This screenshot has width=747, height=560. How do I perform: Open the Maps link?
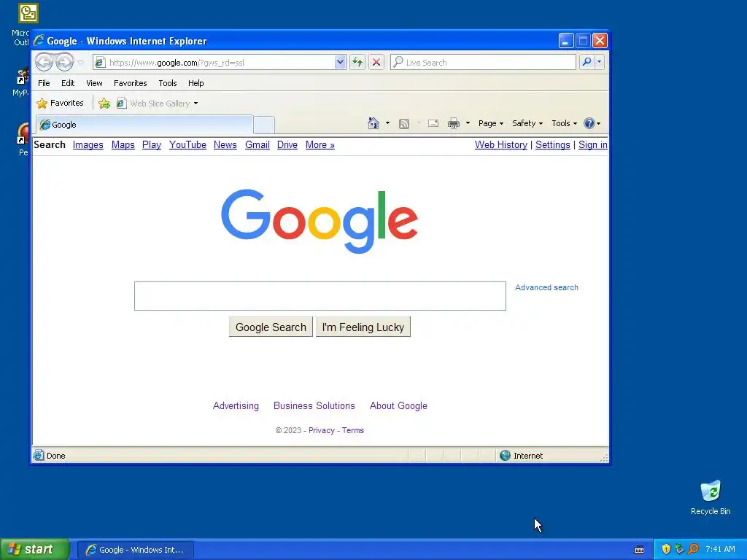(x=123, y=145)
